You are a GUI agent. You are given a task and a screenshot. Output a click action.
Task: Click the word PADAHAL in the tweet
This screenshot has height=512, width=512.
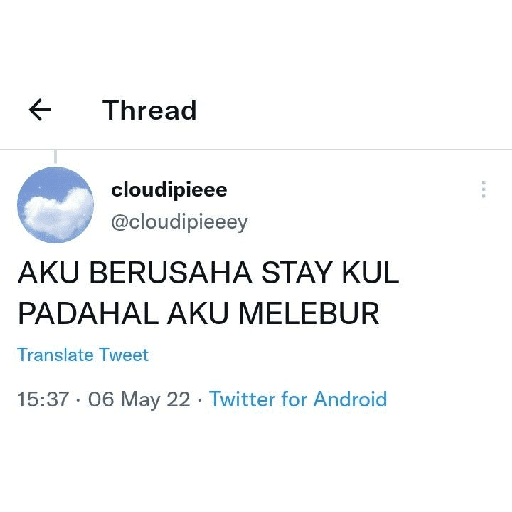88,313
